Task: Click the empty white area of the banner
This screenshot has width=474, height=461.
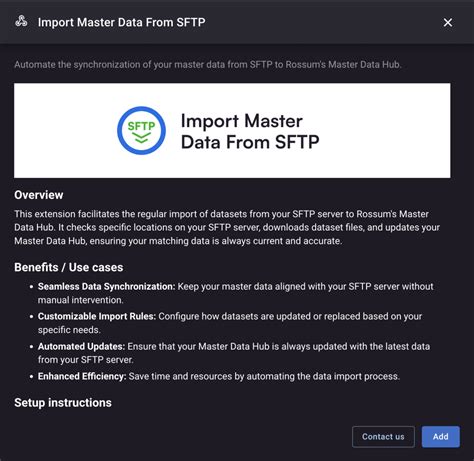Action: 383,130
